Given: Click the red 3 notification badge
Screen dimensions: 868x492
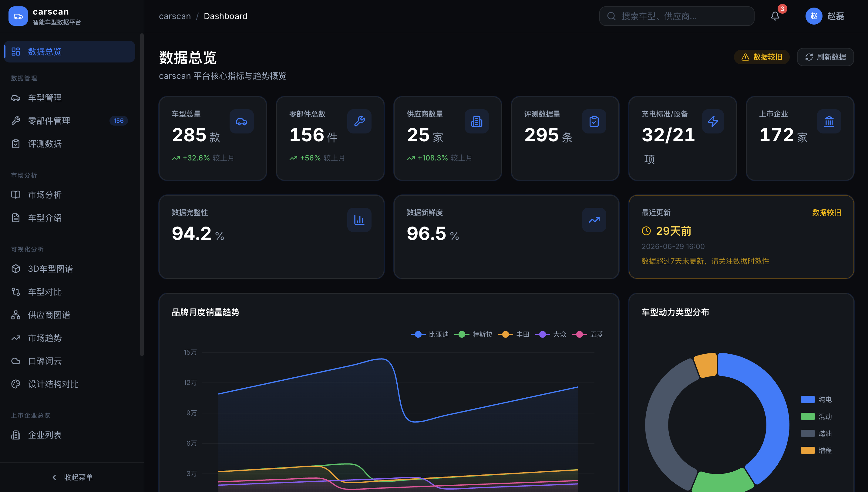Looking at the screenshot, I should click(x=782, y=9).
